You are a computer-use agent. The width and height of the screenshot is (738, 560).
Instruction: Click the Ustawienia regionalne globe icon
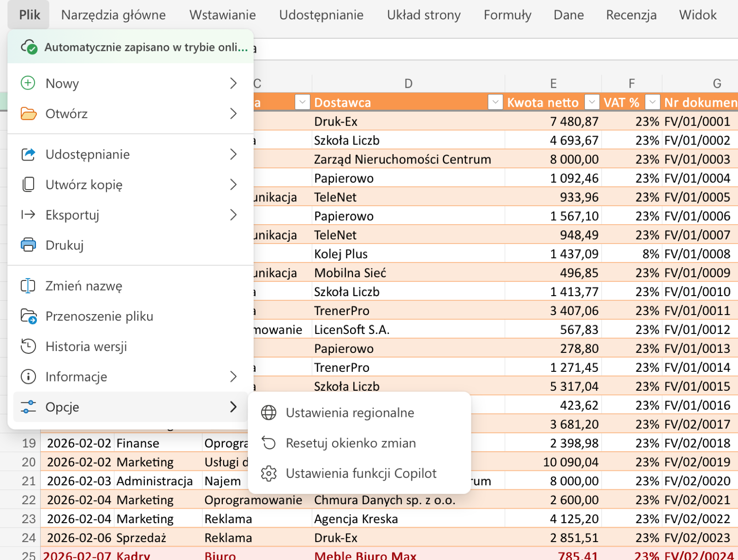pos(268,413)
